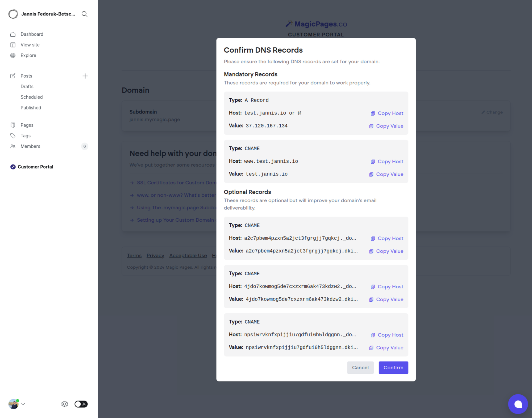Open the search panel
Viewport: 532px width, 418px height.
pyautogui.click(x=84, y=14)
